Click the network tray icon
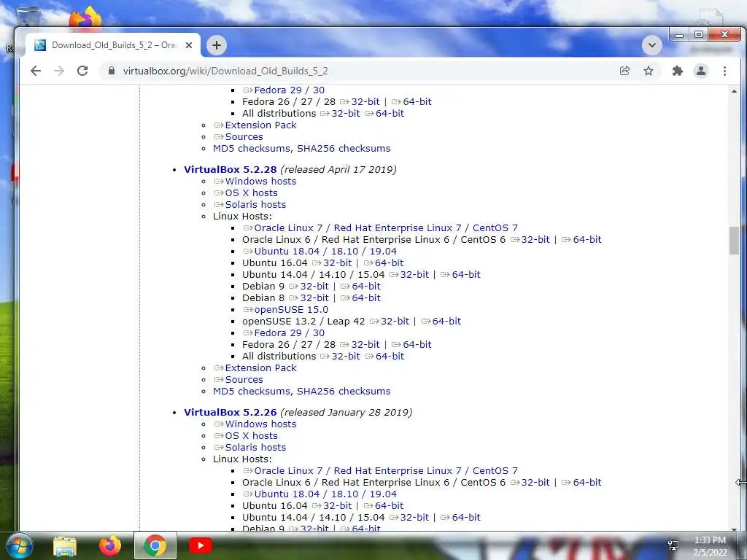 tap(673, 545)
